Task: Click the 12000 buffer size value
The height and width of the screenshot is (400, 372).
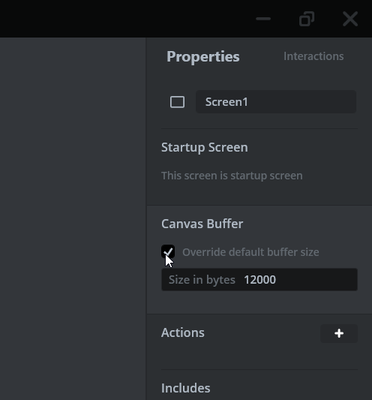Action: click(x=260, y=280)
